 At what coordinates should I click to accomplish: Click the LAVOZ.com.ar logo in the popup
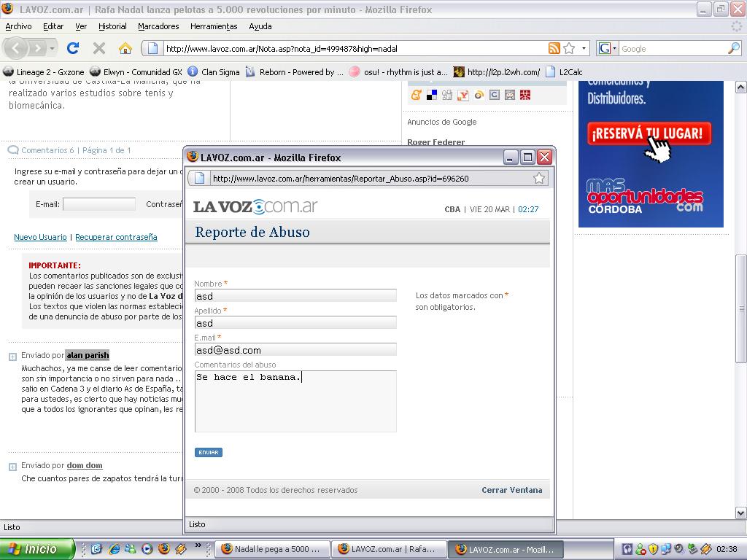pyautogui.click(x=255, y=206)
